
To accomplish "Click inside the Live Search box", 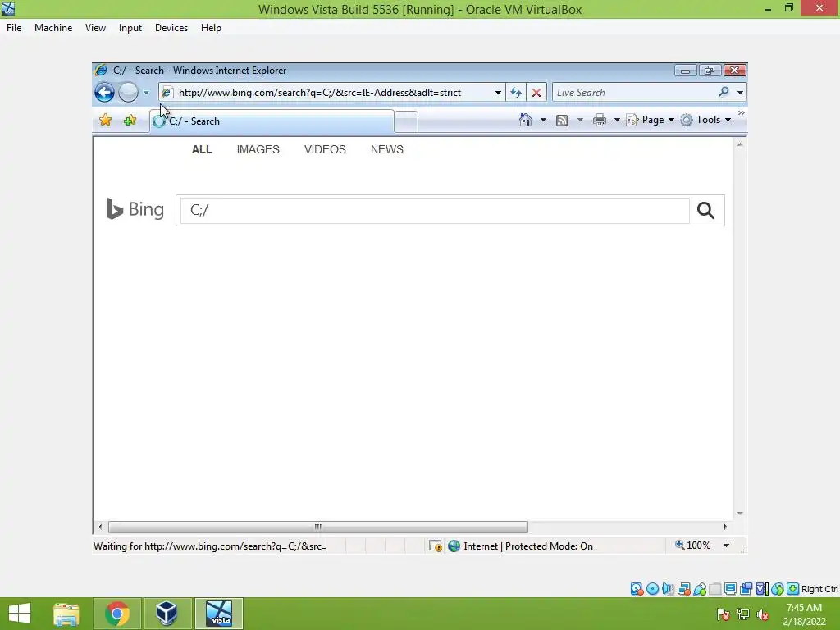I will [635, 93].
